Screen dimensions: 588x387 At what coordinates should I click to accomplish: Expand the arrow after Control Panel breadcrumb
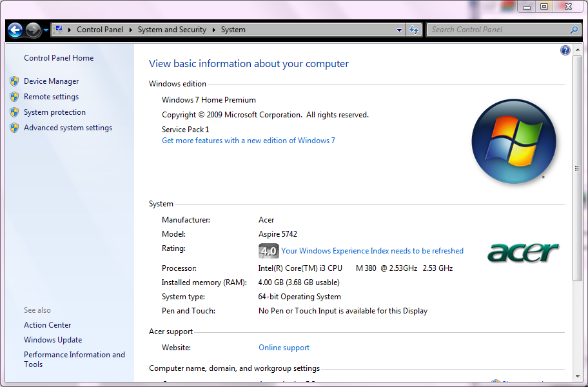point(130,30)
